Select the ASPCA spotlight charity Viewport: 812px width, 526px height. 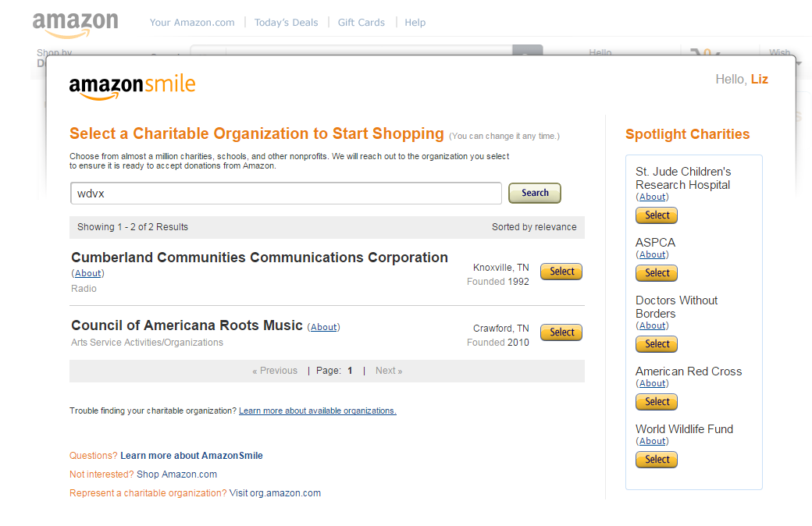pos(657,273)
